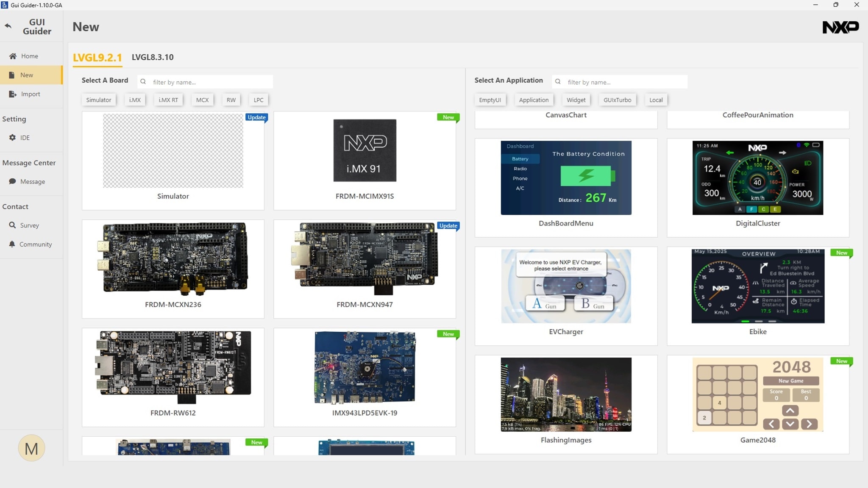This screenshot has width=868, height=488.
Task: Filter boards by MCX category
Action: (x=202, y=100)
